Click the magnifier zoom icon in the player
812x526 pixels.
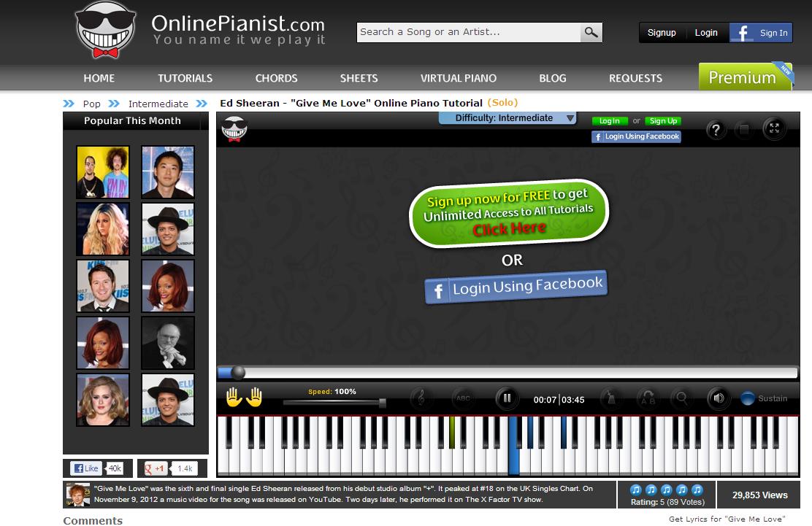click(681, 399)
